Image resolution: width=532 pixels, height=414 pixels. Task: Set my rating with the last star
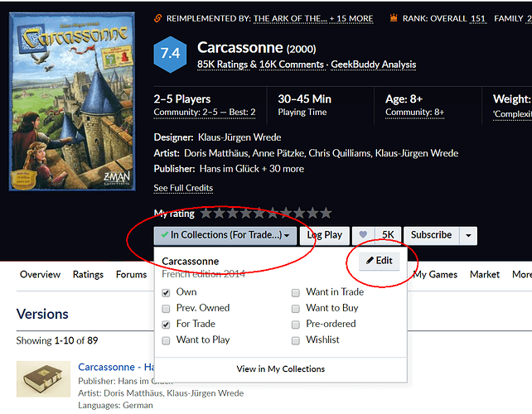[x=326, y=214]
